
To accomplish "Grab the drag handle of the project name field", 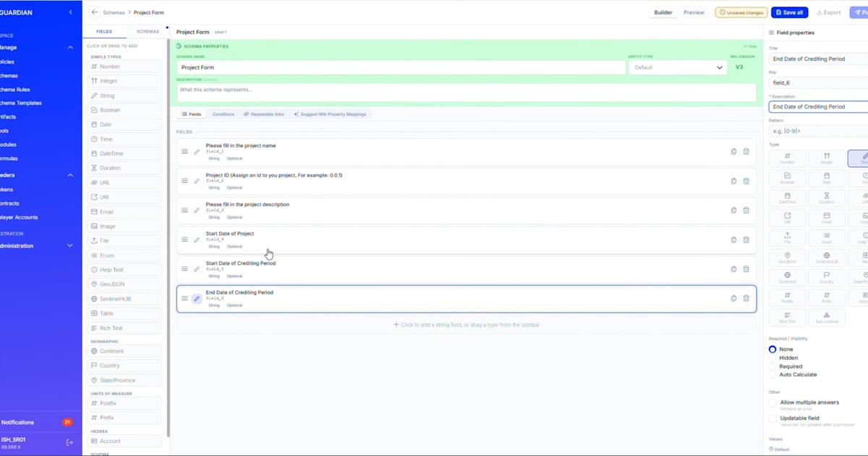I will [184, 151].
